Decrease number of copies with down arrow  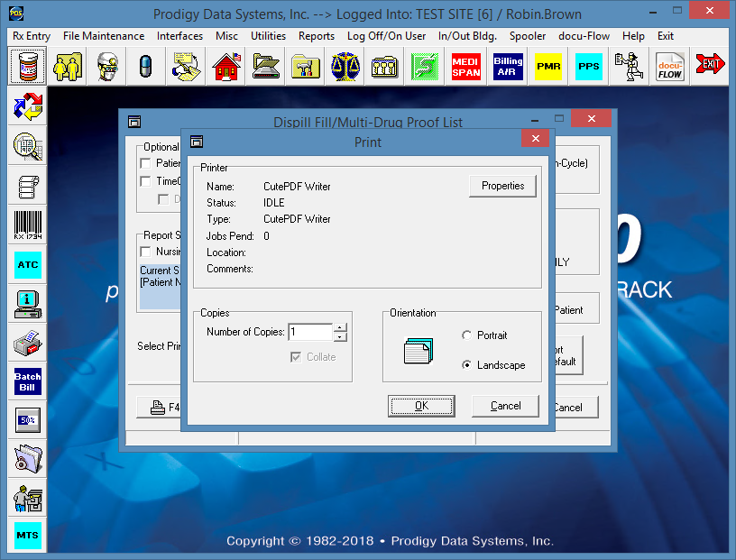coord(340,337)
